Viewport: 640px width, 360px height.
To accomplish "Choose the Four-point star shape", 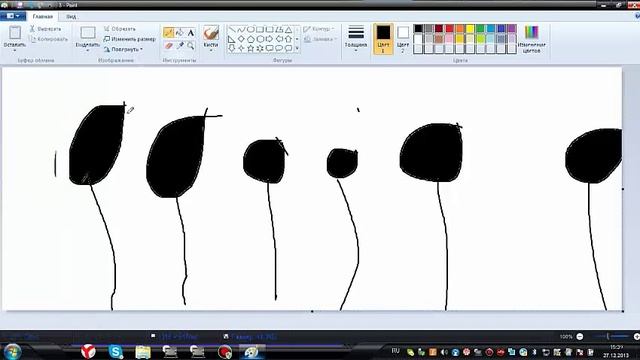I will [241, 48].
